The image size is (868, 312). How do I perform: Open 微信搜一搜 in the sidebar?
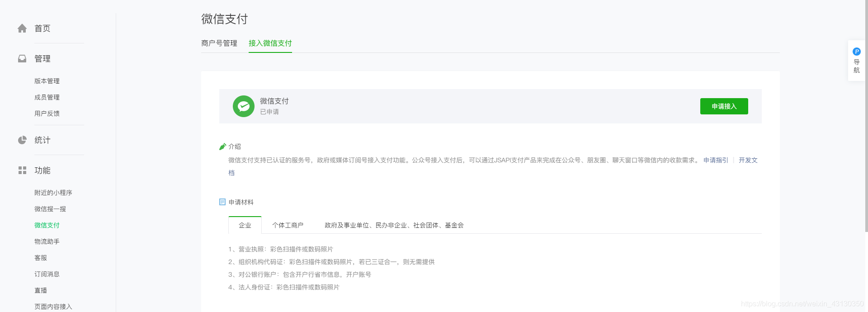[50, 209]
